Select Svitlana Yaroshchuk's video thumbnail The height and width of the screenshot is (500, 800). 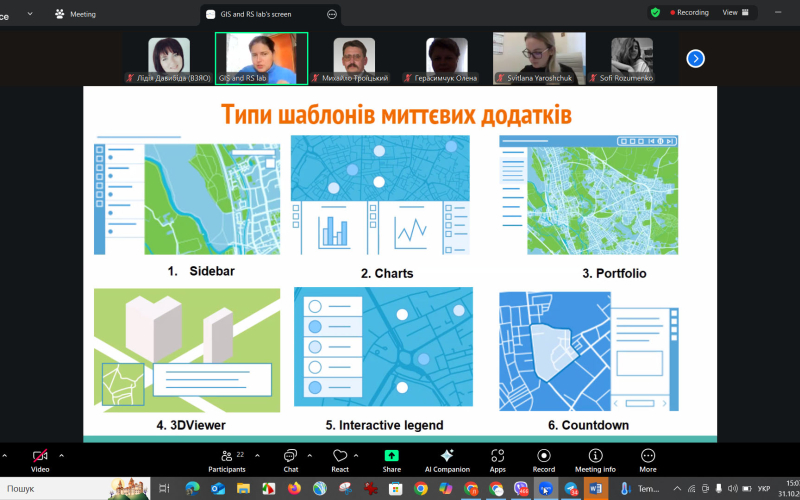tap(539, 58)
